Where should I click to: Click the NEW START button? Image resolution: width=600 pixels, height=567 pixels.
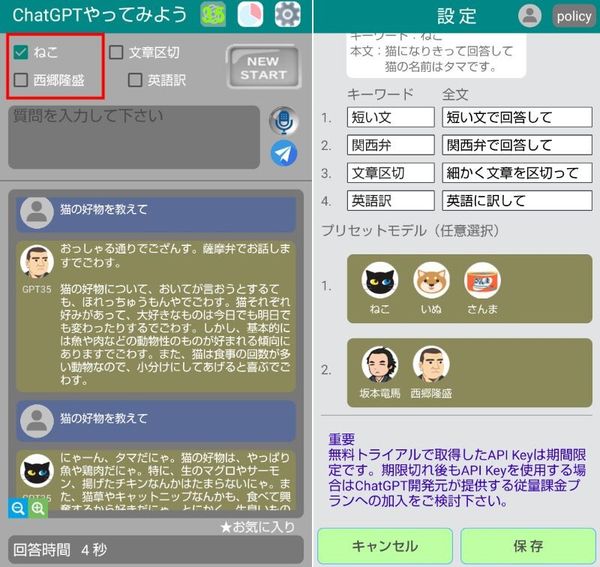tap(263, 67)
